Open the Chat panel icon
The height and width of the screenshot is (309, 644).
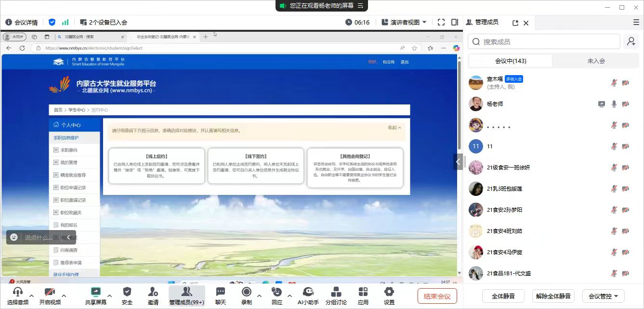click(x=220, y=292)
